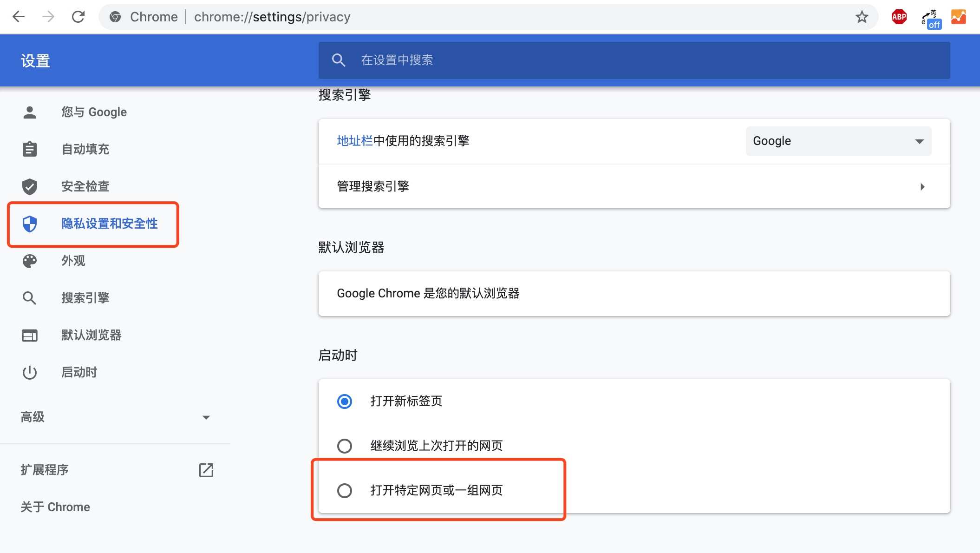Click the person icon beside 您与 Google
The width and height of the screenshot is (980, 553).
(30, 112)
